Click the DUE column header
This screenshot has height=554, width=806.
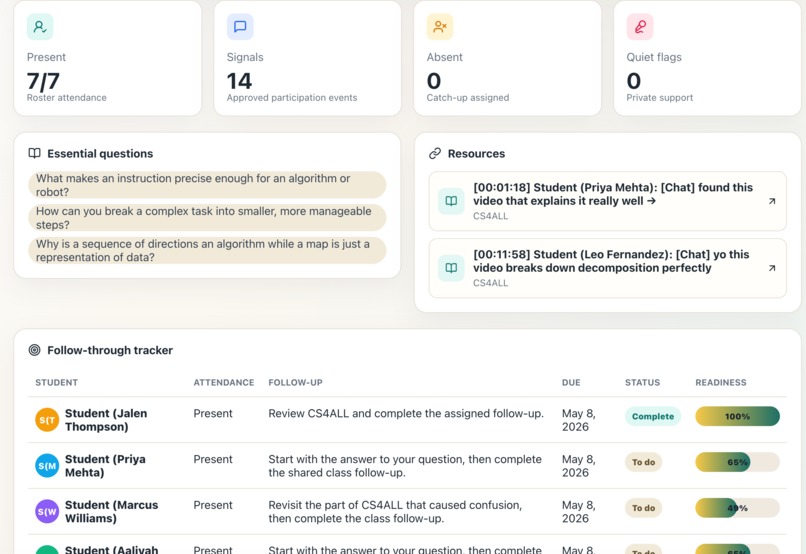pyautogui.click(x=571, y=382)
